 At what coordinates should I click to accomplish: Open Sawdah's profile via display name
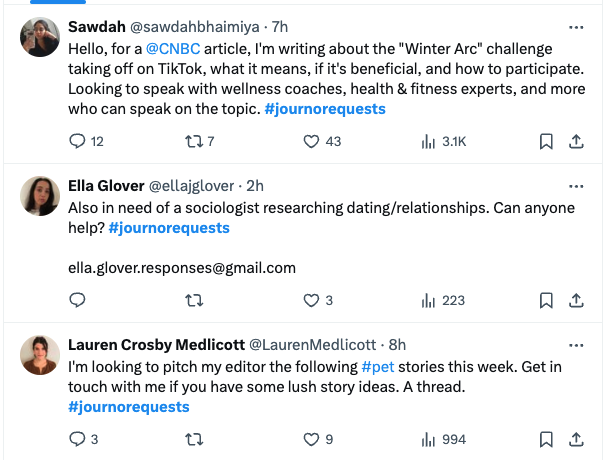click(x=95, y=28)
